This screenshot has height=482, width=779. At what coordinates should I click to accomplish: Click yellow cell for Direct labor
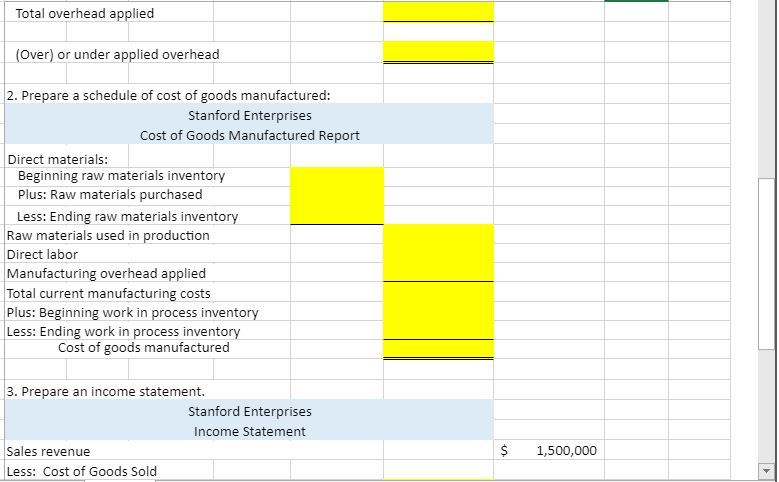(x=438, y=253)
